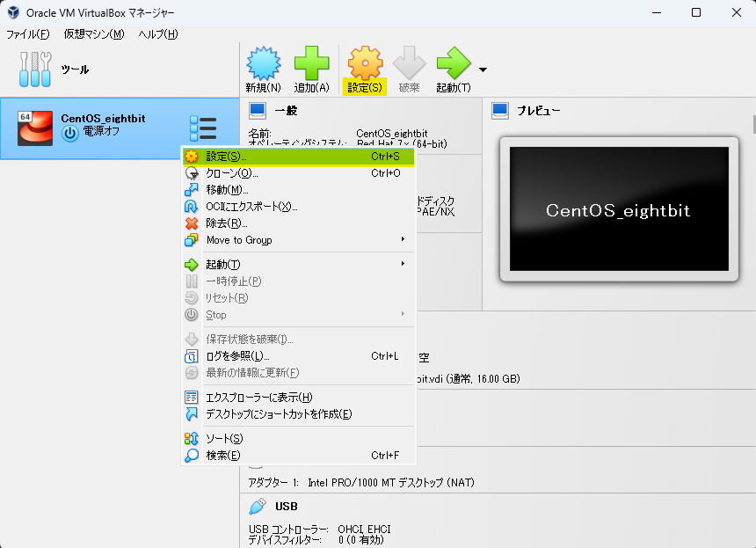Click the ソート sort icon in menu
Image resolution: width=756 pixels, height=548 pixels.
coord(192,439)
